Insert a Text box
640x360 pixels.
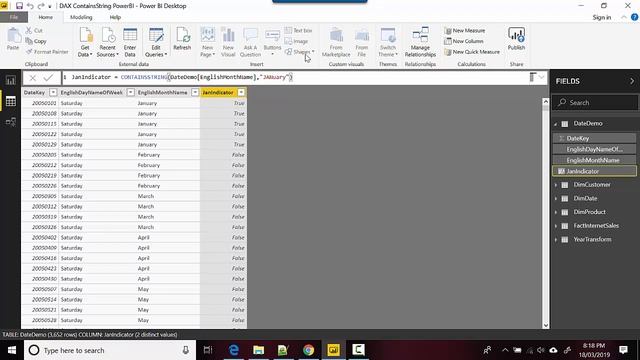tap(298, 31)
